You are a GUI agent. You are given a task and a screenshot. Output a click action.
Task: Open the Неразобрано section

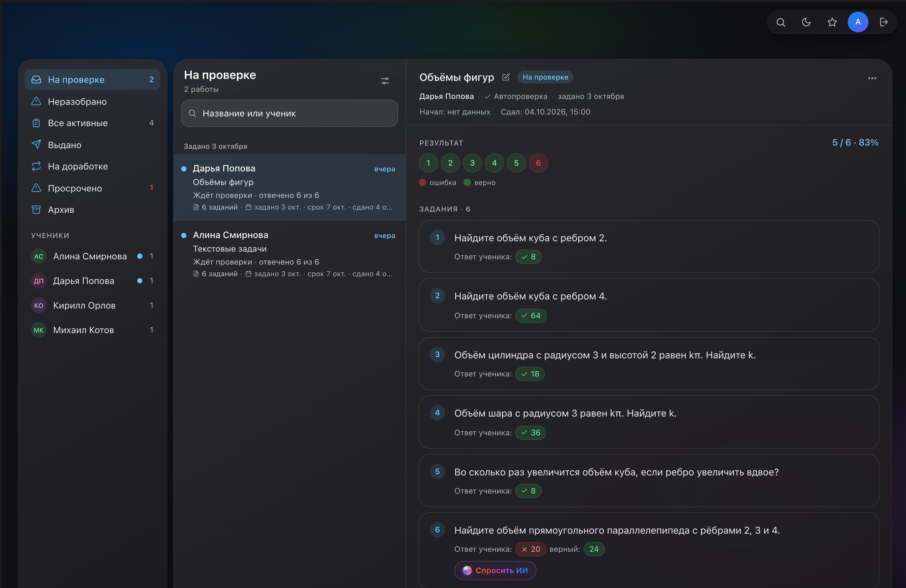pyautogui.click(x=93, y=102)
